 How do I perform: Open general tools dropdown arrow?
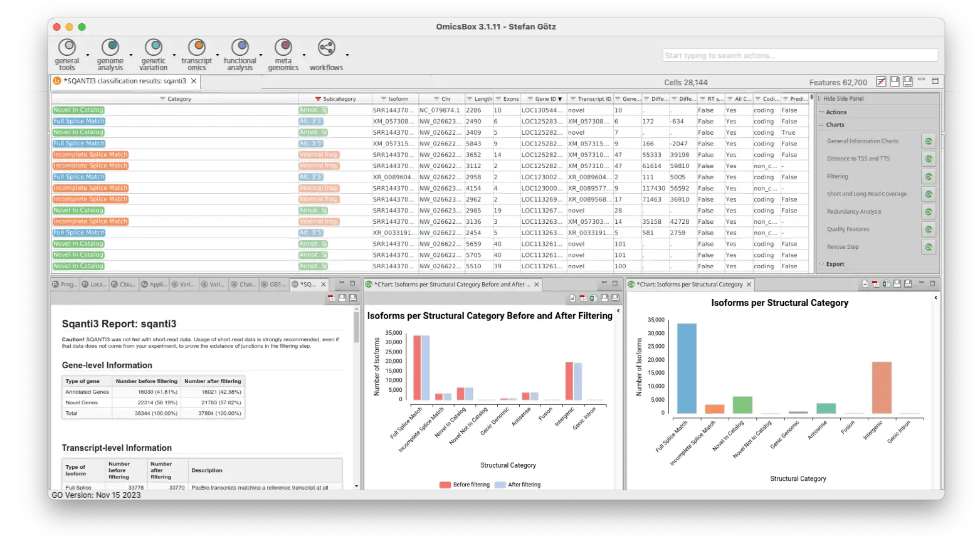coord(87,55)
